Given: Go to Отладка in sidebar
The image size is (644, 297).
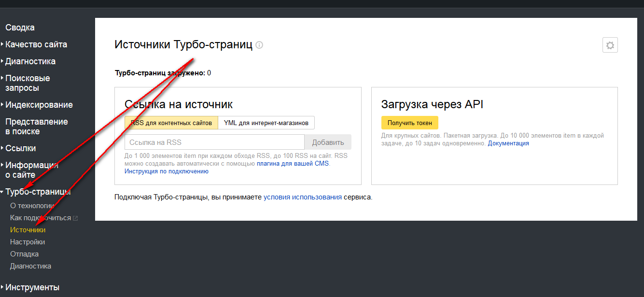Looking at the screenshot, I should 24,254.
